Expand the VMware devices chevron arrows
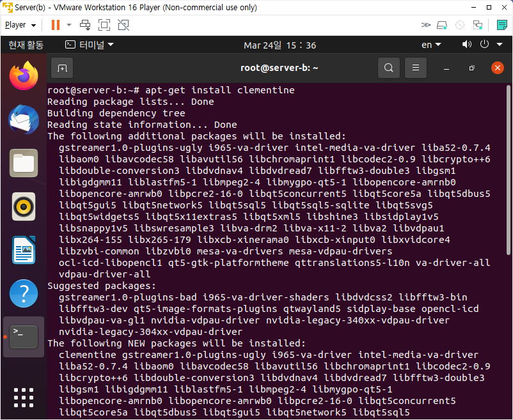Image resolution: width=513 pixels, height=420 pixels. click(x=425, y=25)
